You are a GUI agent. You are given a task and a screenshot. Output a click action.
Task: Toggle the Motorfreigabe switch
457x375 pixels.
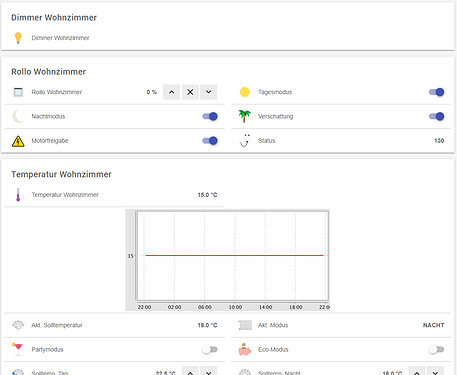pos(210,141)
